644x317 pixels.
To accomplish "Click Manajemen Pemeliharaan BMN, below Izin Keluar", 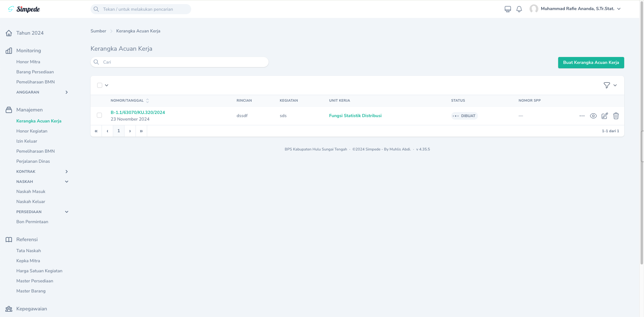I will [x=36, y=151].
